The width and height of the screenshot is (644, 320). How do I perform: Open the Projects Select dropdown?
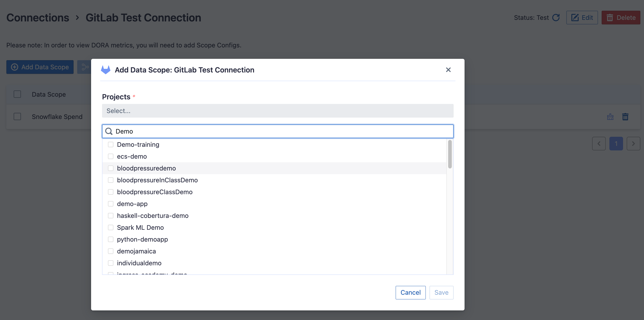coord(278,111)
